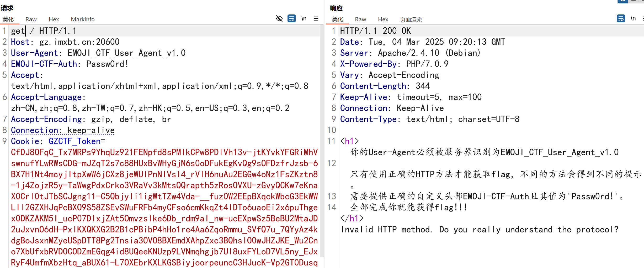The image size is (644, 268).
Task: Toggle word wrap in the request editor
Action: point(291,18)
